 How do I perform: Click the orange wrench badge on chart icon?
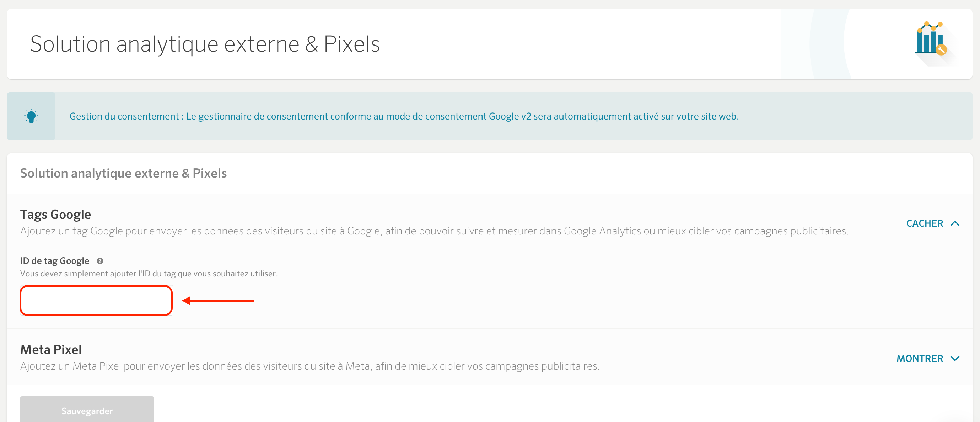click(941, 50)
